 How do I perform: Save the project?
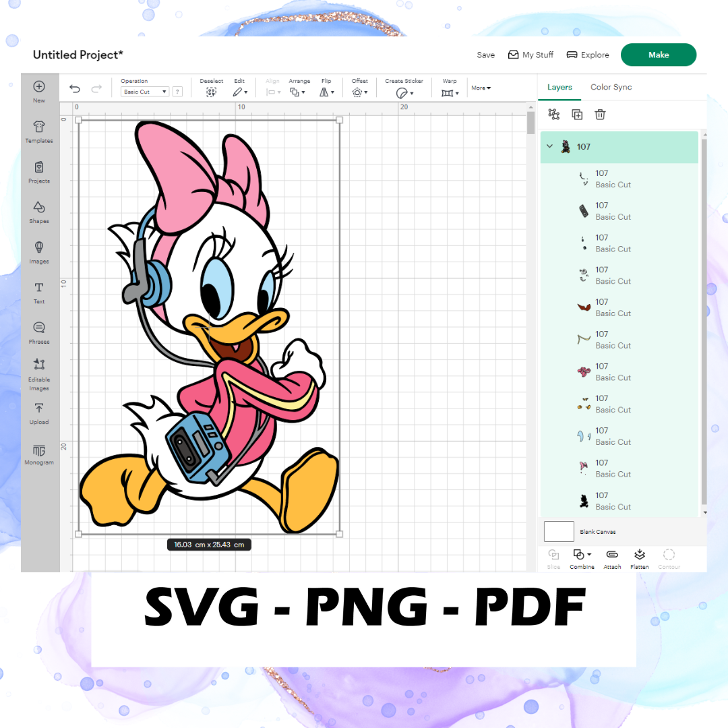[485, 55]
